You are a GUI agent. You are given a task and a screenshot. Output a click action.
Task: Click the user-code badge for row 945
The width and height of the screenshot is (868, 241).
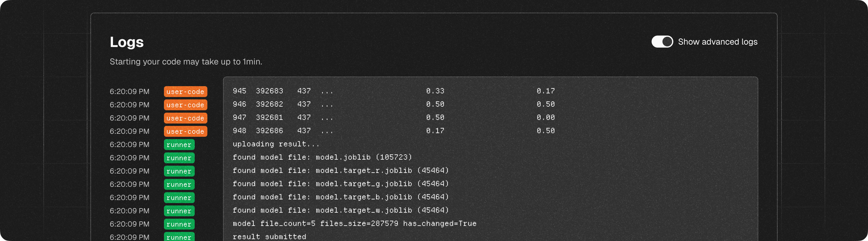(185, 92)
